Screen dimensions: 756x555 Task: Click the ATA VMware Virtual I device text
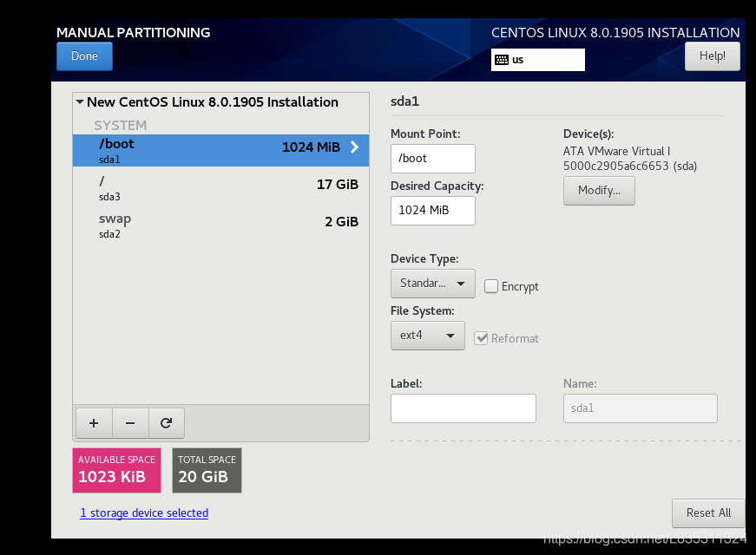tap(616, 151)
